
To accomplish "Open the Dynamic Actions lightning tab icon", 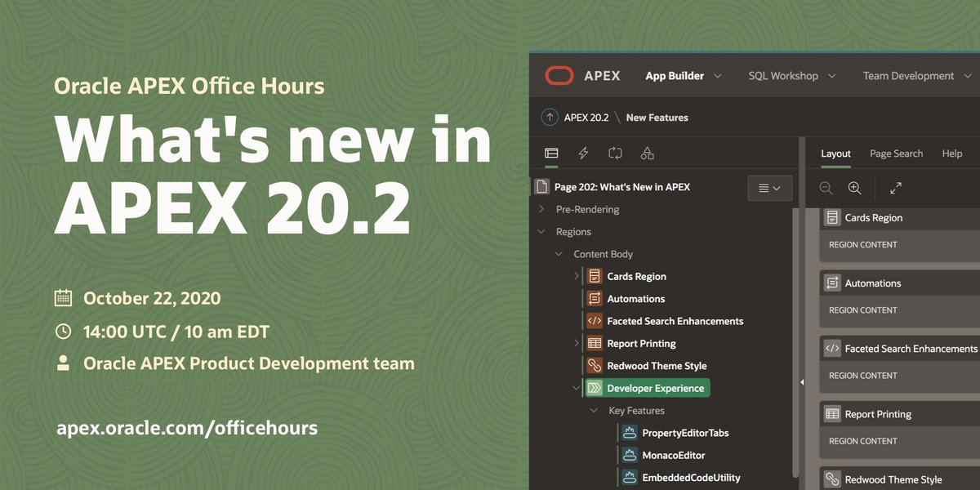I will click(x=583, y=153).
